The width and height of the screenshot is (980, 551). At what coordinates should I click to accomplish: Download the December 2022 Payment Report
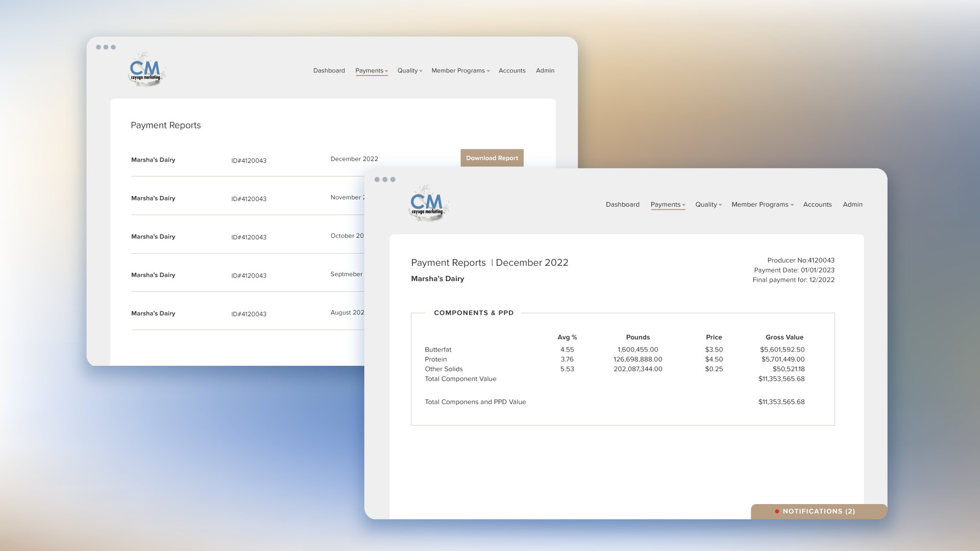[x=492, y=158]
